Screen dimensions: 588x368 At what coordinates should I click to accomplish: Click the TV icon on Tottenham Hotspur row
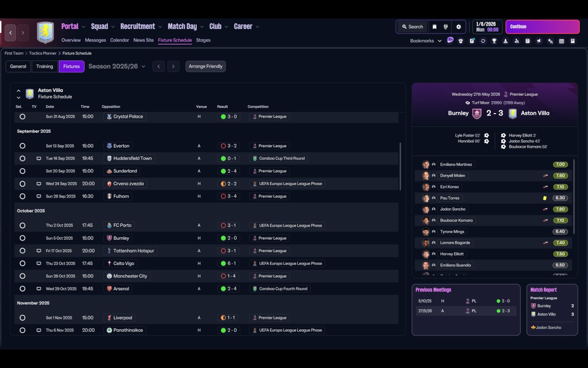click(x=39, y=251)
